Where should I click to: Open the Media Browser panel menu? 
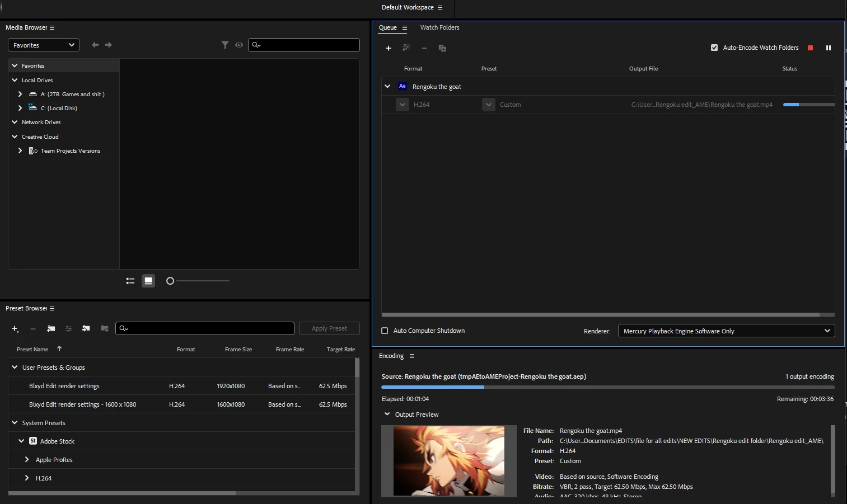[52, 27]
